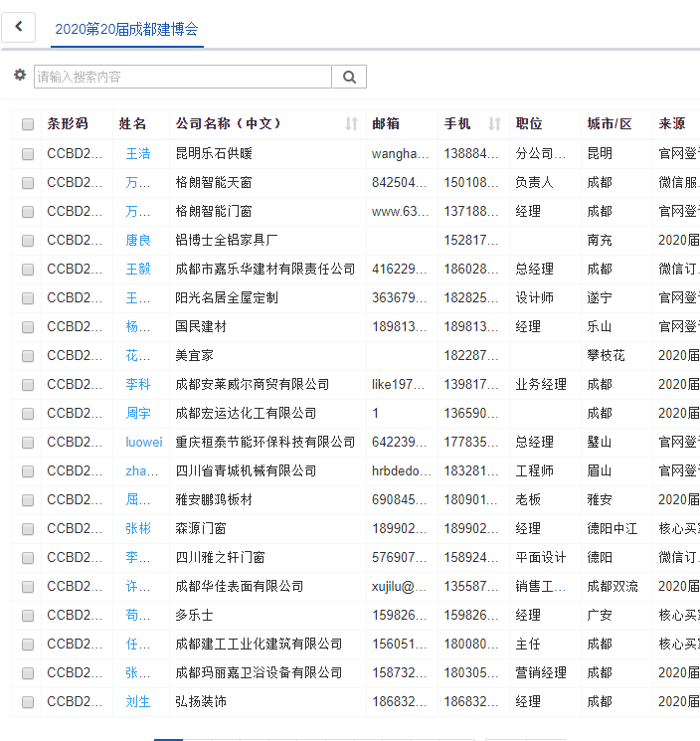Click the name link luowei
Image resolution: width=700 pixels, height=741 pixels.
pos(143,443)
